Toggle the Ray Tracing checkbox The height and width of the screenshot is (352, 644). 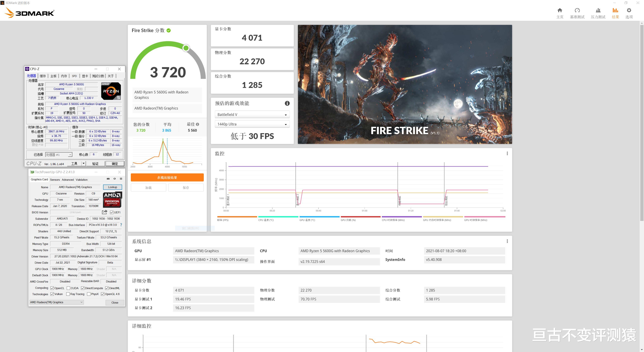pyautogui.click(x=68, y=294)
